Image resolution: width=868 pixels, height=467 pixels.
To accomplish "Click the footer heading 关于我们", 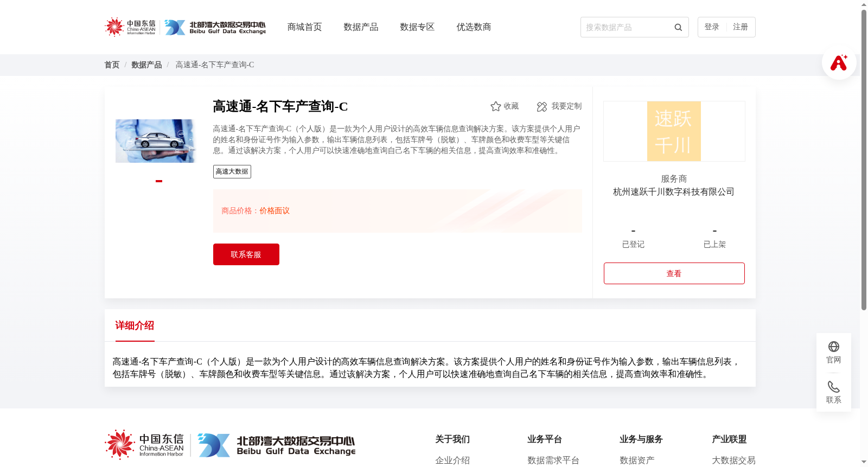I will point(452,439).
